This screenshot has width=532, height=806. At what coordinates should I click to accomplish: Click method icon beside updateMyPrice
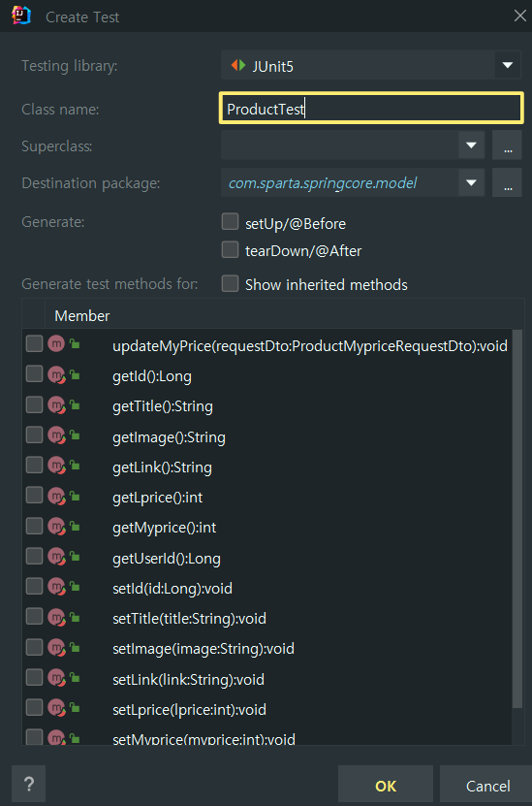(56, 344)
